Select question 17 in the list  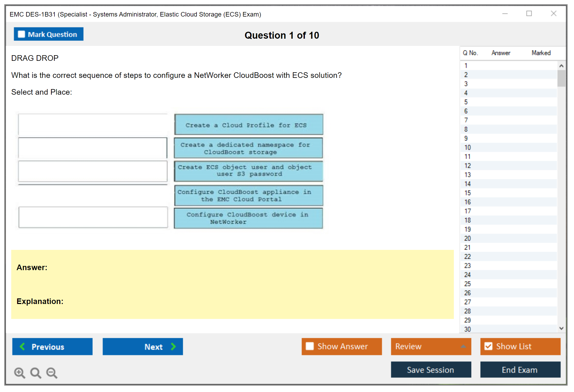click(467, 211)
